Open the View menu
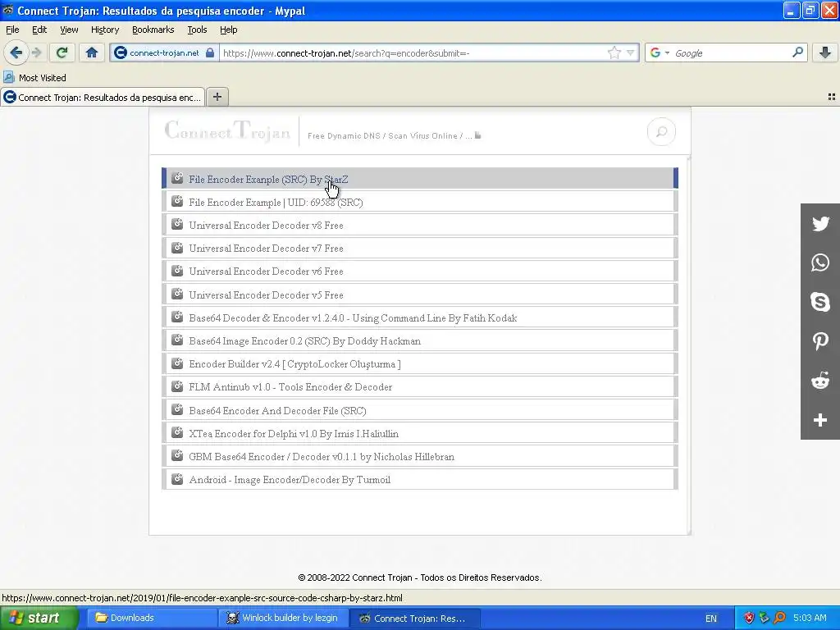This screenshot has width=840, height=630. tap(69, 30)
